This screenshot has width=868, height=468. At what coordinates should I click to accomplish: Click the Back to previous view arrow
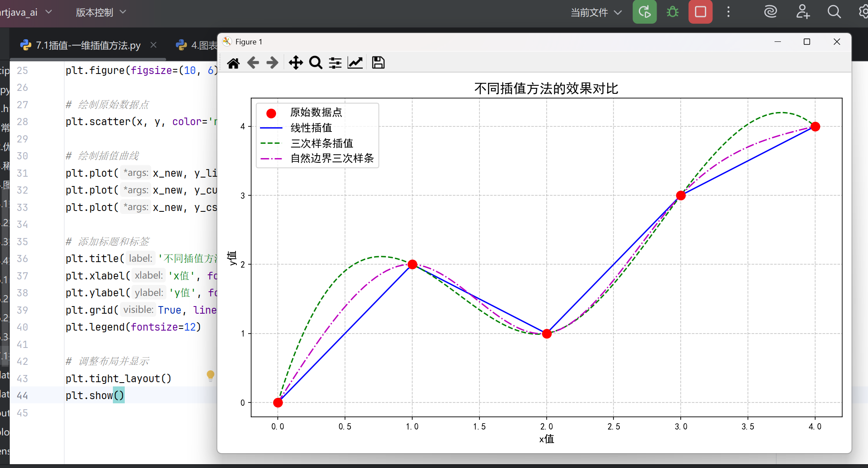(253, 63)
